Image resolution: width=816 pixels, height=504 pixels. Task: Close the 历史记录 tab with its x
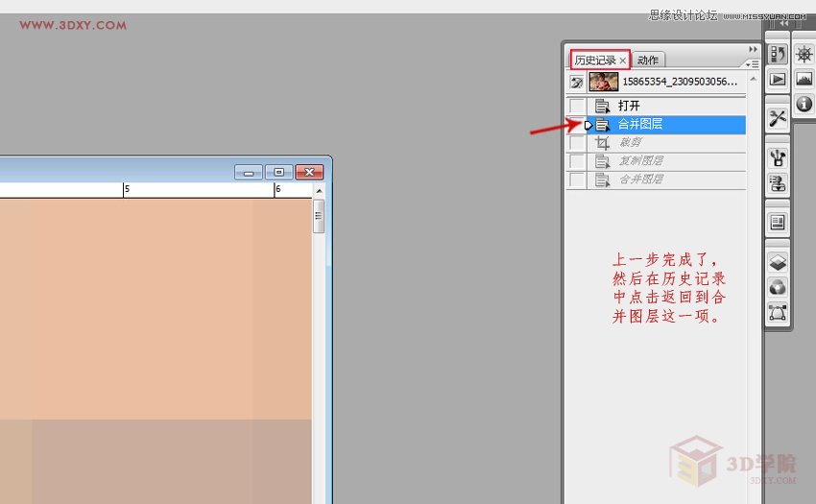click(x=622, y=60)
